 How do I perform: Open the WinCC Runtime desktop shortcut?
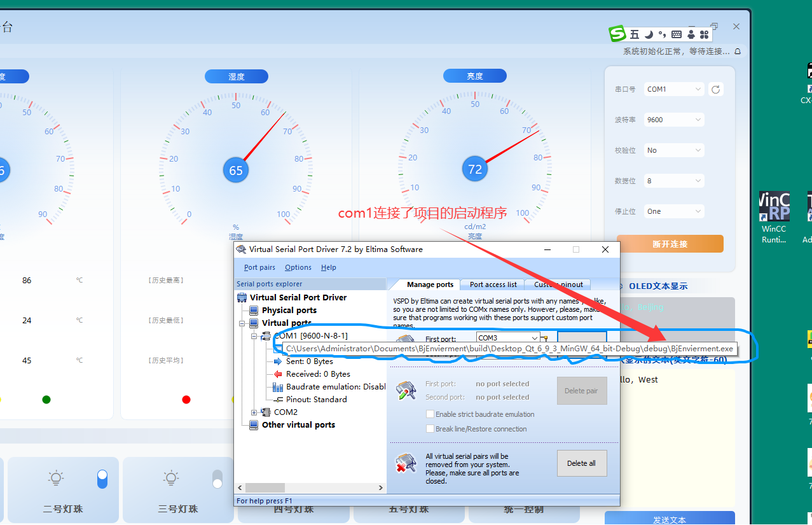(774, 217)
